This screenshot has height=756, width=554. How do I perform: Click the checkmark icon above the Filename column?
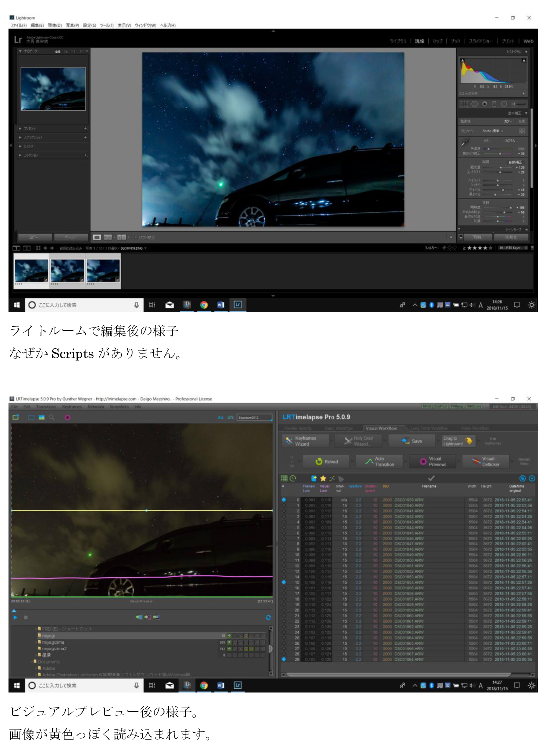(431, 478)
